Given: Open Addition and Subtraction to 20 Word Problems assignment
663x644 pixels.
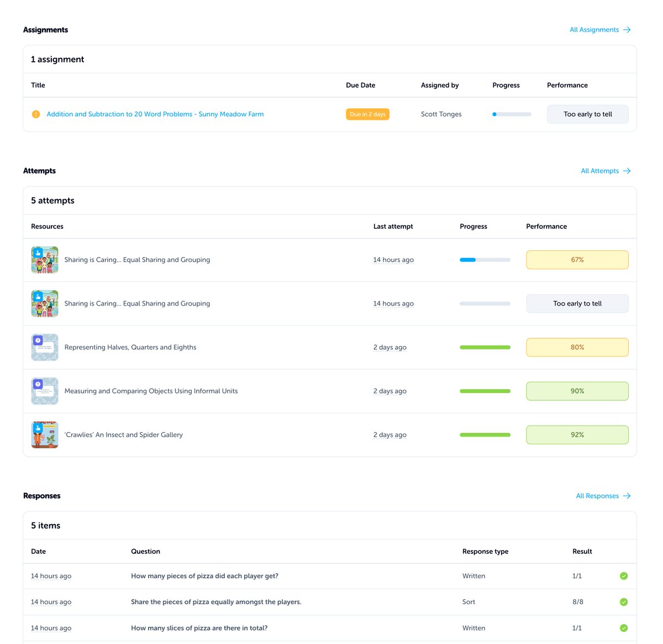Looking at the screenshot, I should coord(155,114).
